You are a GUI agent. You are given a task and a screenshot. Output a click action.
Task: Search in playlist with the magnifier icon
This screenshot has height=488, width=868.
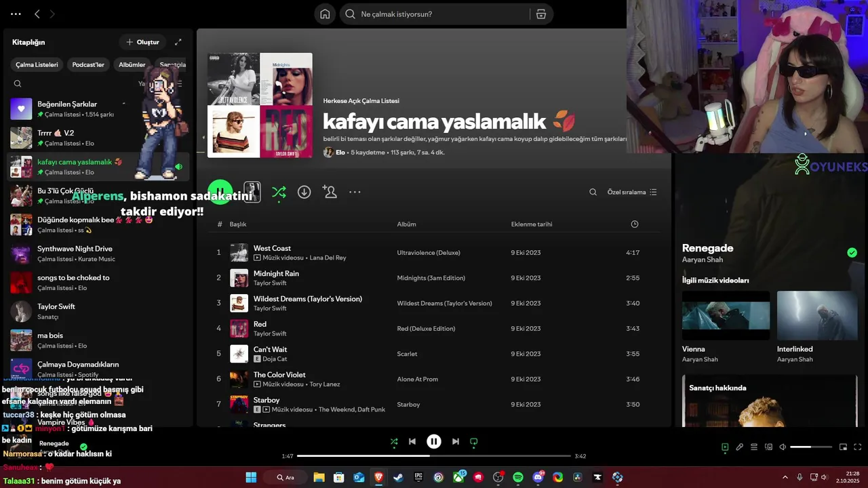593,192
